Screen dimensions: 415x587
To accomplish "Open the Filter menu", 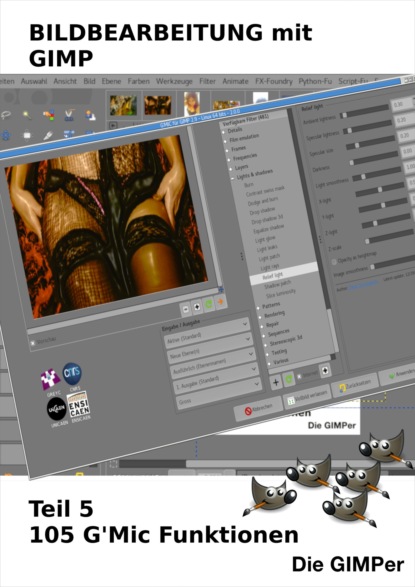I will (x=207, y=81).
